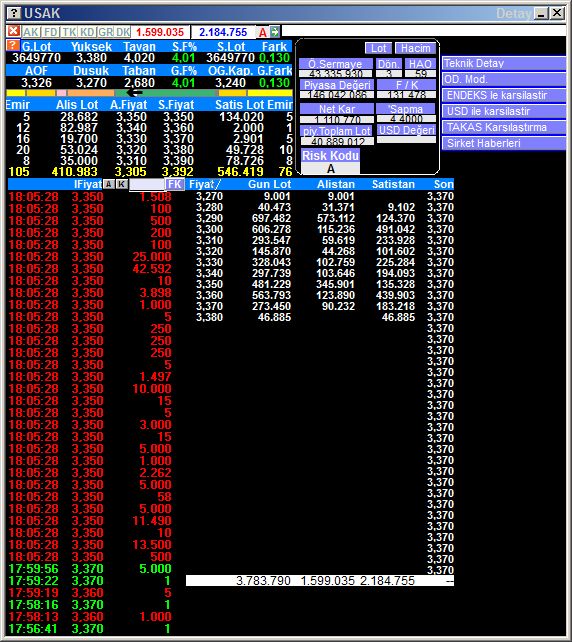Select the AK toolbar button
The image size is (572, 642).
[x=31, y=32]
